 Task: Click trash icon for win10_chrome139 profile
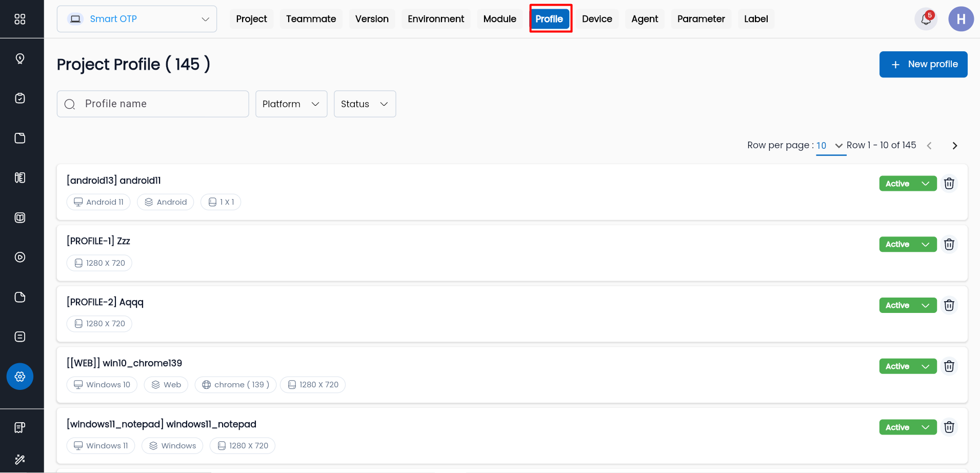click(x=949, y=366)
